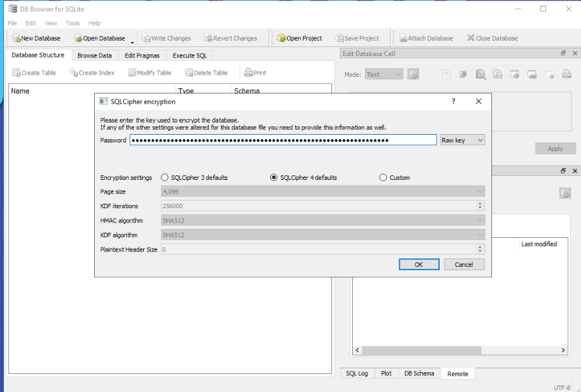Open the cell edit Mode dropdown
The height and width of the screenshot is (392, 581).
pos(384,74)
